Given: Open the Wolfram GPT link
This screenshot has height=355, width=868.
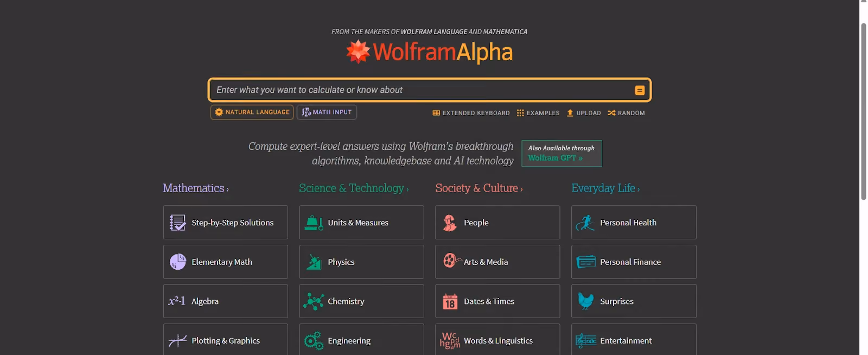Looking at the screenshot, I should coord(555,158).
